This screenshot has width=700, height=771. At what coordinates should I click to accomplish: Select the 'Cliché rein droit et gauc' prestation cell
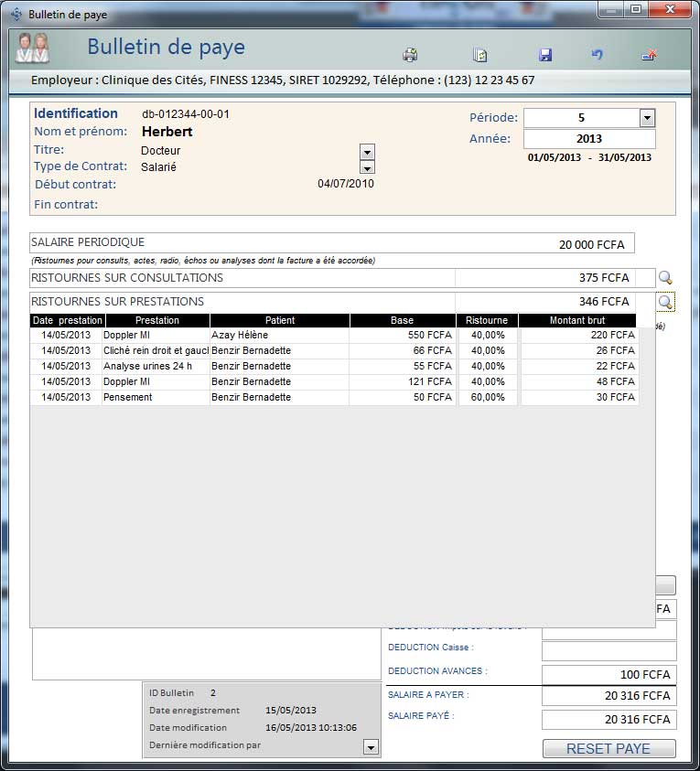pos(156,350)
